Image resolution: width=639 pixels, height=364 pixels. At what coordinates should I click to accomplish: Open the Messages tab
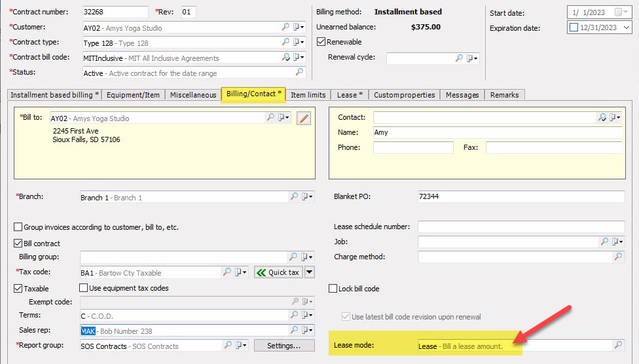point(462,95)
